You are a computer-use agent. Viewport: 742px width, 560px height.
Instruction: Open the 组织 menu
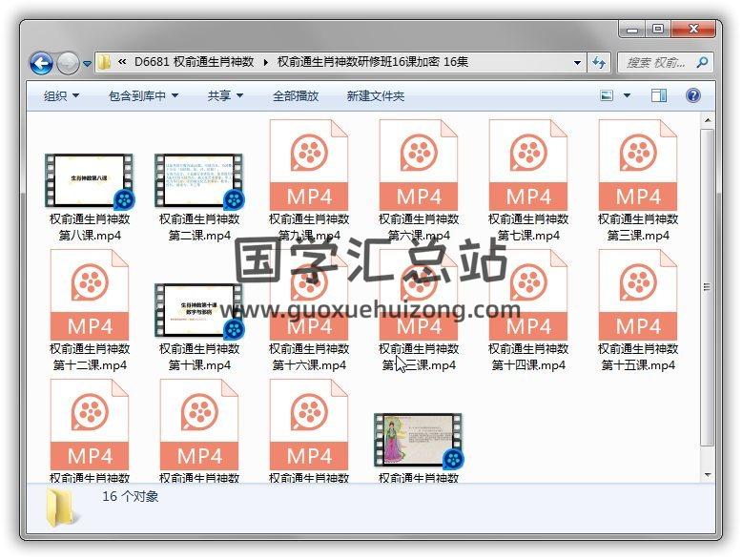[x=61, y=96]
